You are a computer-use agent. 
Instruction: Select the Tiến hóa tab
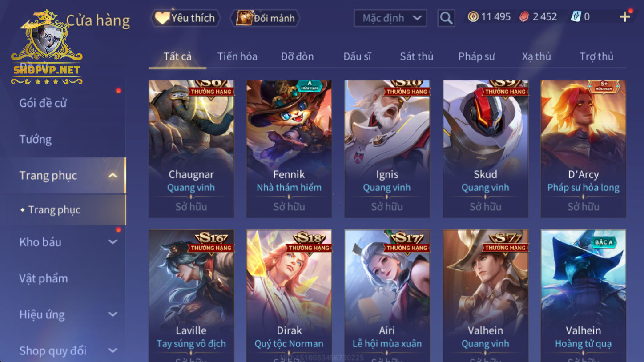237,56
